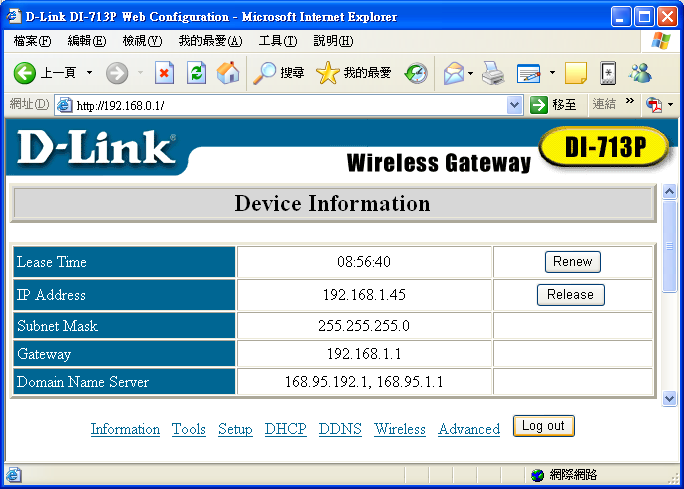
Task: Open the Messenger people icon
Action: (x=640, y=73)
